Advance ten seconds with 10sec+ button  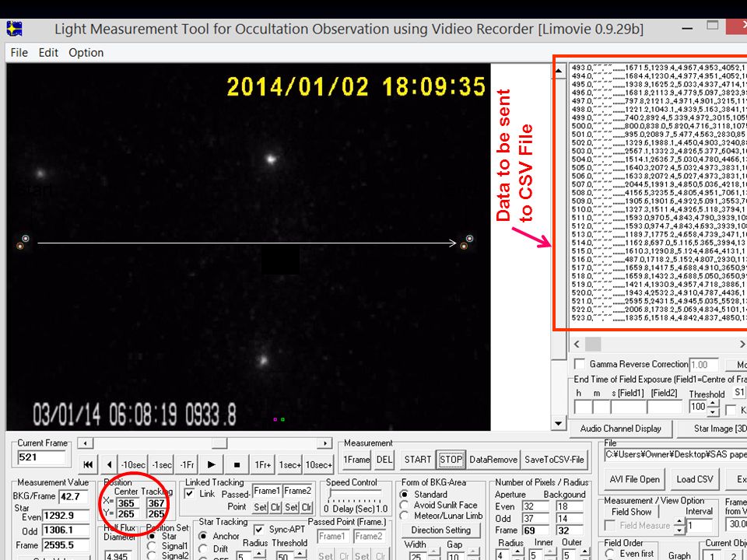tap(319, 464)
